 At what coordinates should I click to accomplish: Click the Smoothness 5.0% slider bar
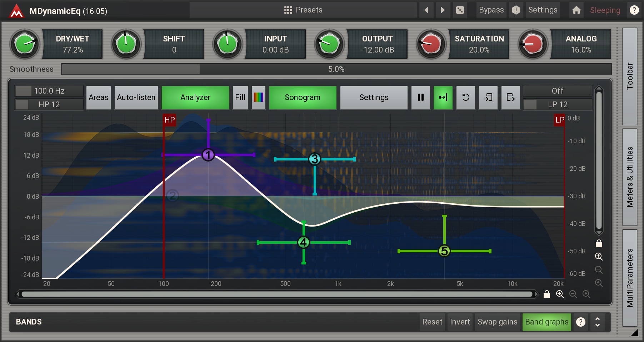336,69
